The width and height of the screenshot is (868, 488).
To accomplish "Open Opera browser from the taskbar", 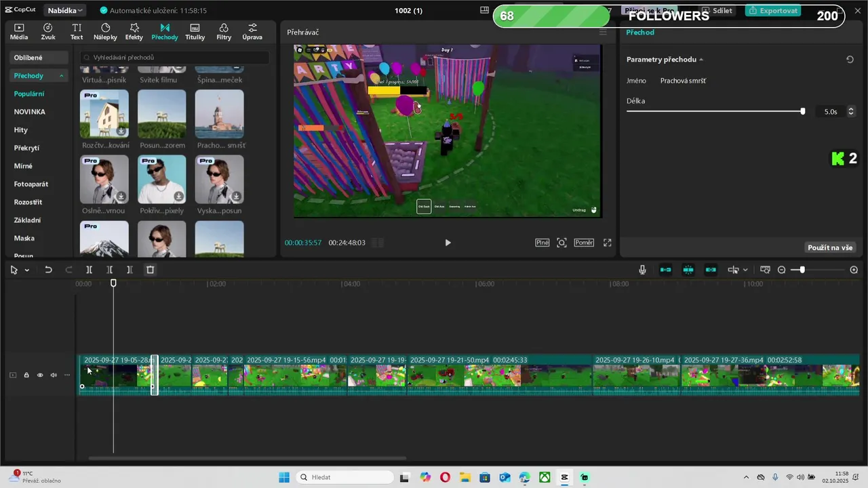I will click(x=445, y=477).
